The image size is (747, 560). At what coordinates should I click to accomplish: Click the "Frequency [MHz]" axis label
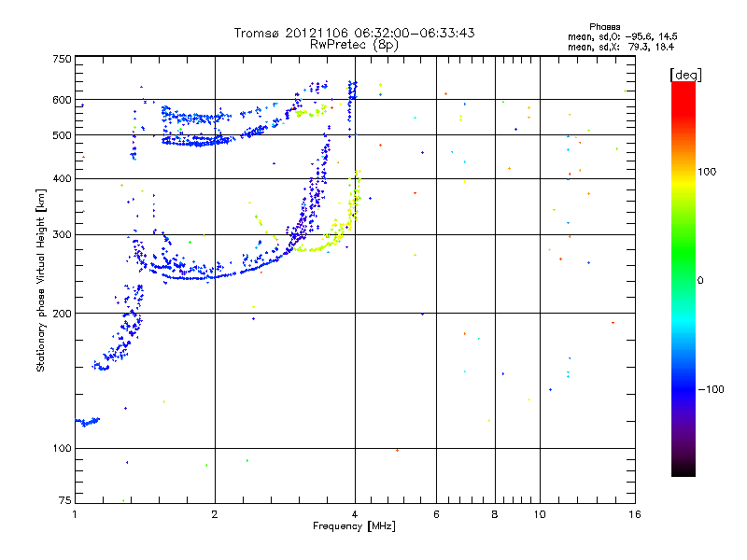pos(354,526)
